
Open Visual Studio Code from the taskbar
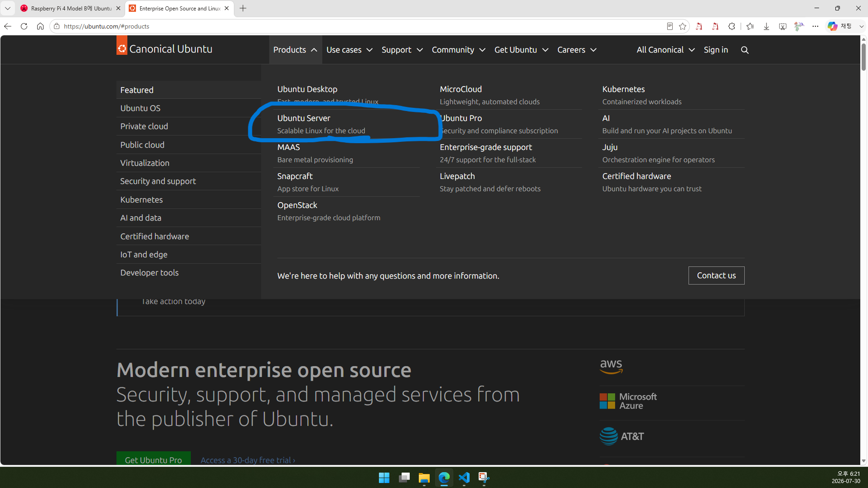[x=464, y=478]
